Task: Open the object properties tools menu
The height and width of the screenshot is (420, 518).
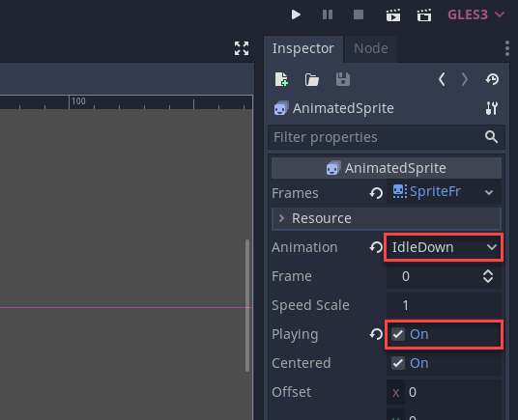Action: [492, 108]
